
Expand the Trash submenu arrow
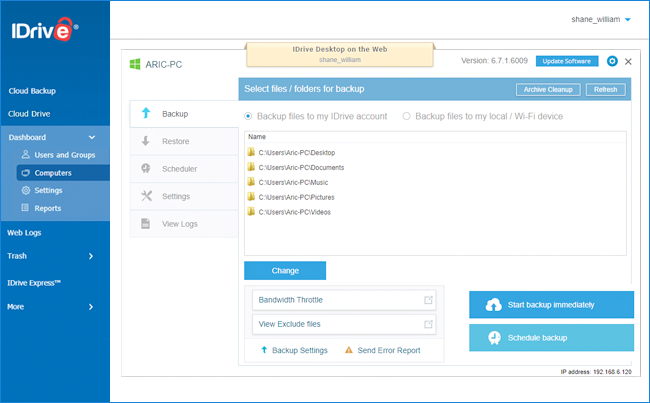(91, 256)
